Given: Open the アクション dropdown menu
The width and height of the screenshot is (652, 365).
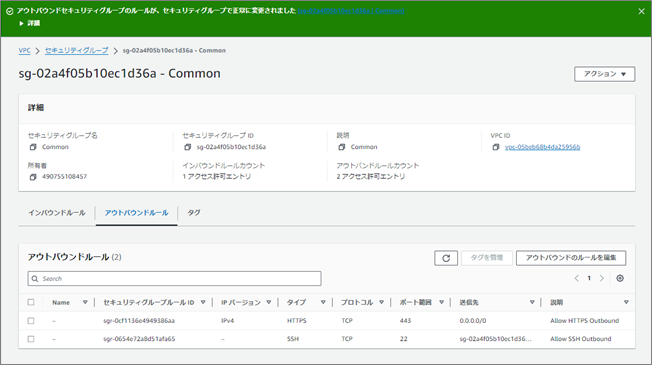Looking at the screenshot, I should pyautogui.click(x=605, y=74).
